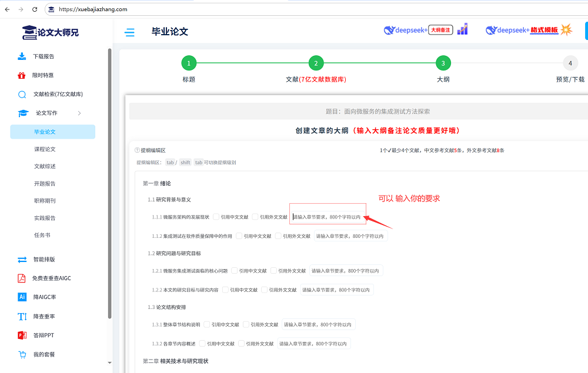The width and height of the screenshot is (588, 373).
Task: Reload the page with browser refresh button
Action: point(35,9)
